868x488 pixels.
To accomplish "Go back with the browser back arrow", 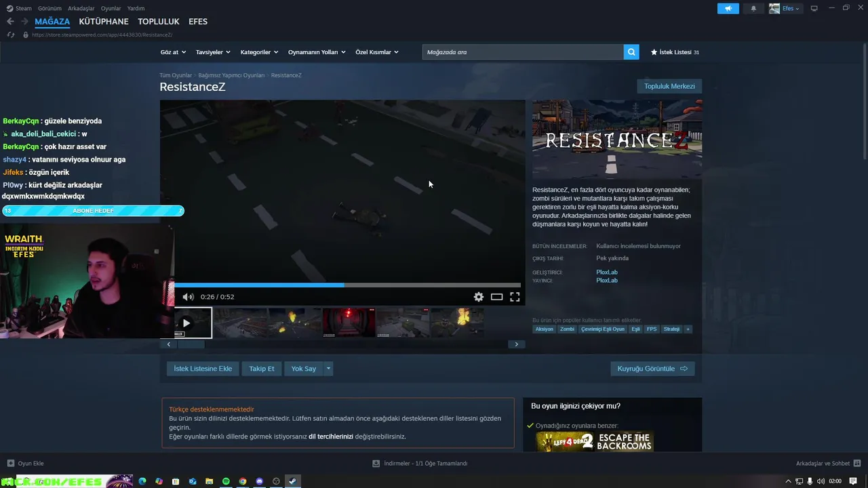I will pyautogui.click(x=10, y=22).
